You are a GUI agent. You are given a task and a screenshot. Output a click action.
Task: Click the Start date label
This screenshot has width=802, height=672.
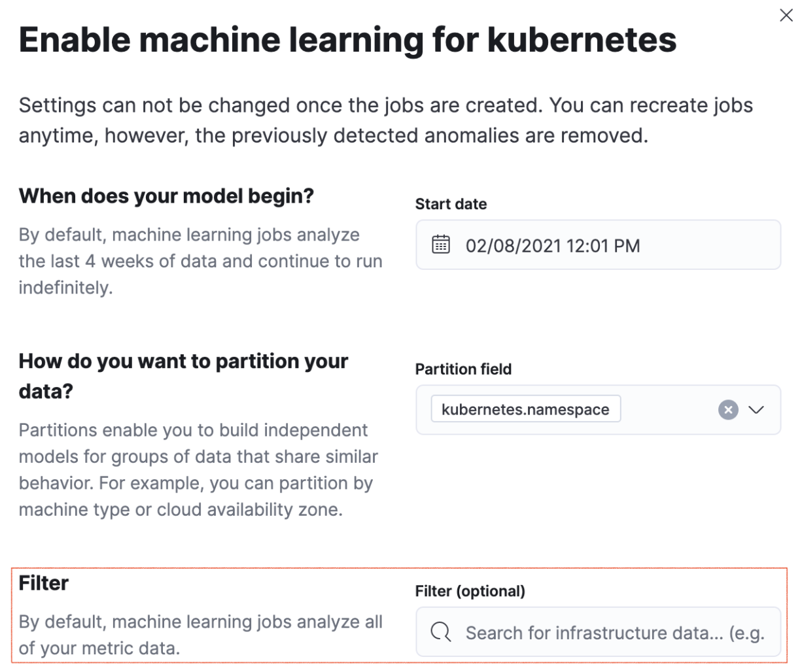(x=451, y=204)
